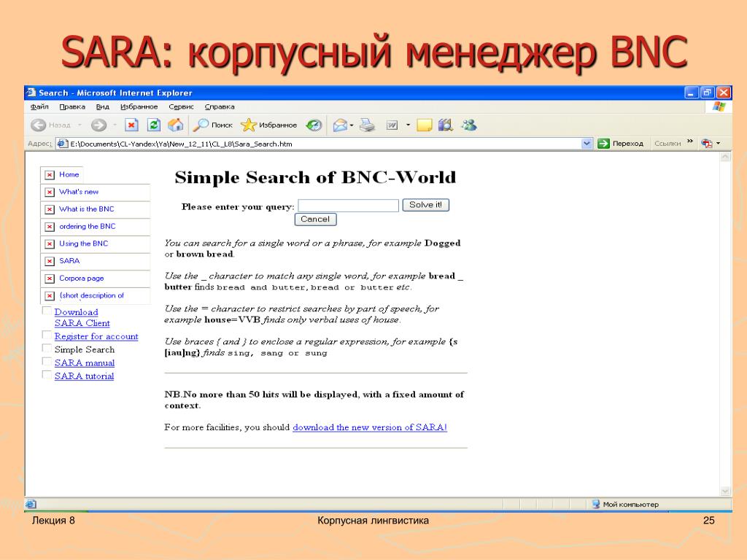Click the Internet Explorer title bar icon
The width and height of the screenshot is (747, 560).
coord(31,93)
